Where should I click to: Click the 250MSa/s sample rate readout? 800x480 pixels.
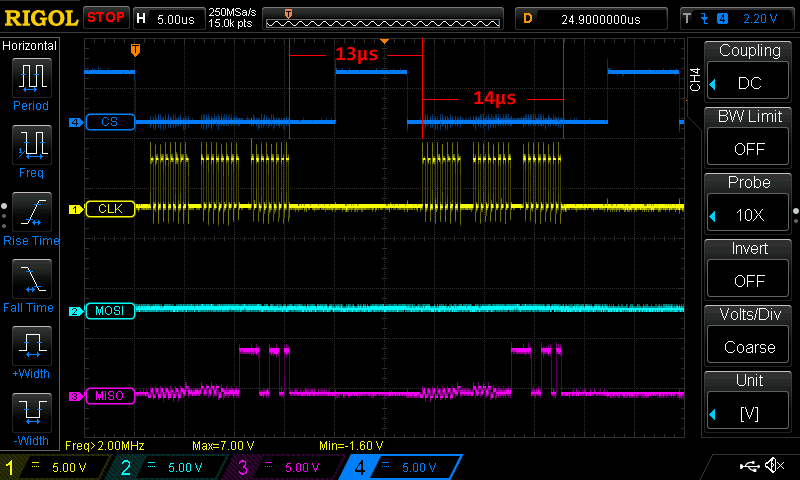click(232, 13)
